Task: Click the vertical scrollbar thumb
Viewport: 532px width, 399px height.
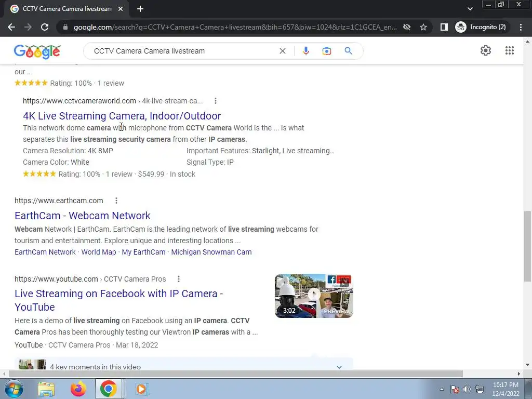Action: point(527,246)
